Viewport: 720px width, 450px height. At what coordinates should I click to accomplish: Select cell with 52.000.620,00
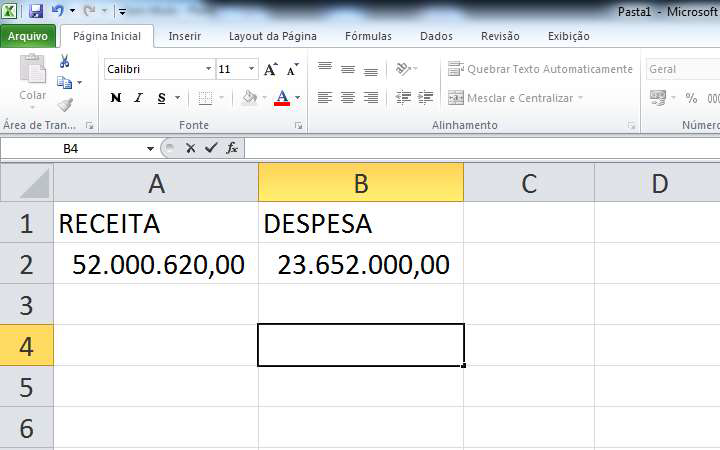(x=156, y=264)
